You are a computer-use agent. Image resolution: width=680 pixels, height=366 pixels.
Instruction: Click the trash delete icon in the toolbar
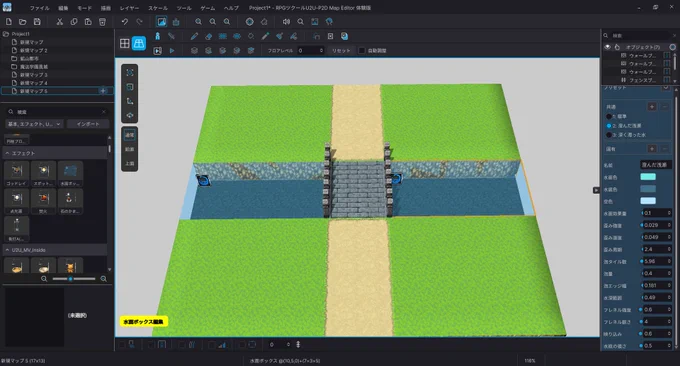102,21
